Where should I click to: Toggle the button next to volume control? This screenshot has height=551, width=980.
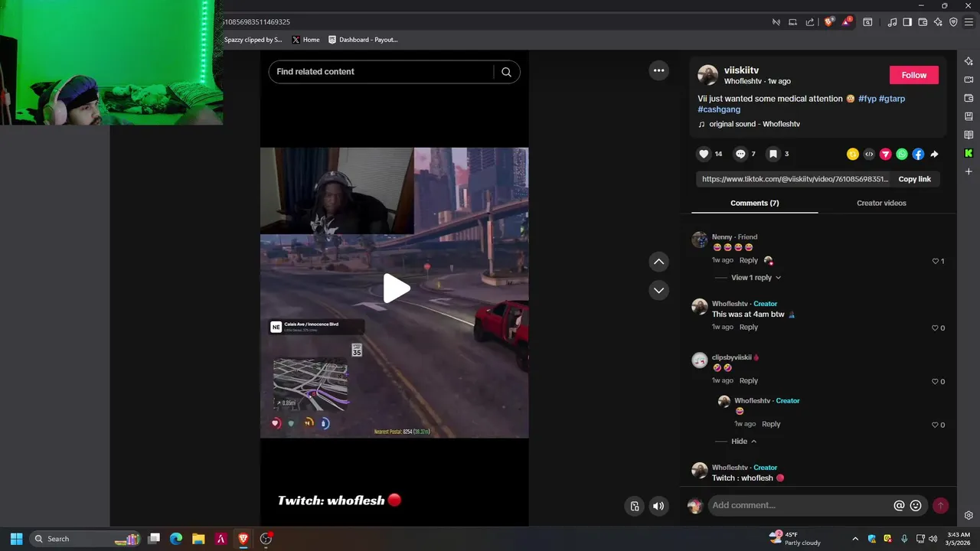click(635, 505)
